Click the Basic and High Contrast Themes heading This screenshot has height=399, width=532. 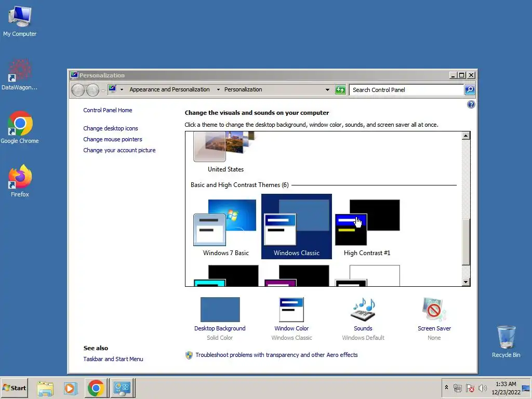[240, 185]
